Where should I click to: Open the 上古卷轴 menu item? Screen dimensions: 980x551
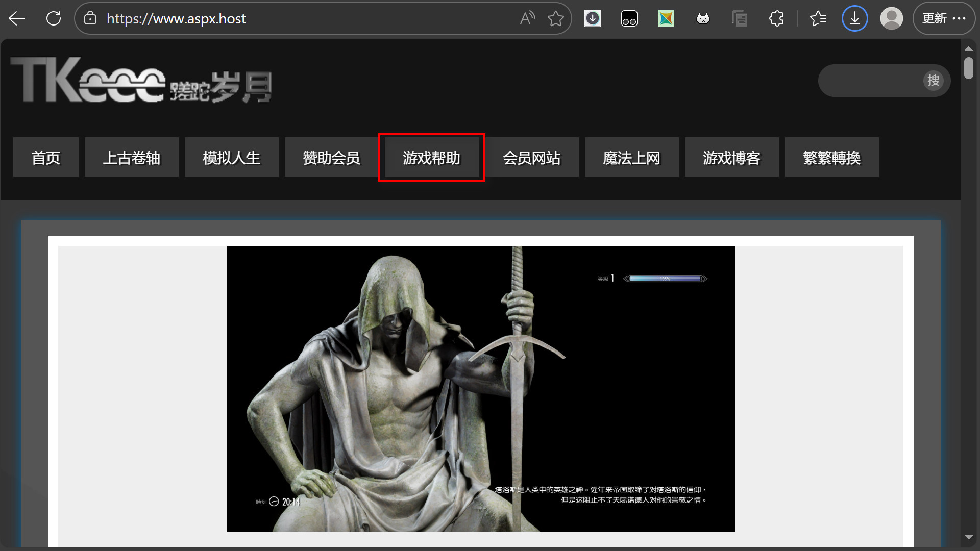coord(132,158)
